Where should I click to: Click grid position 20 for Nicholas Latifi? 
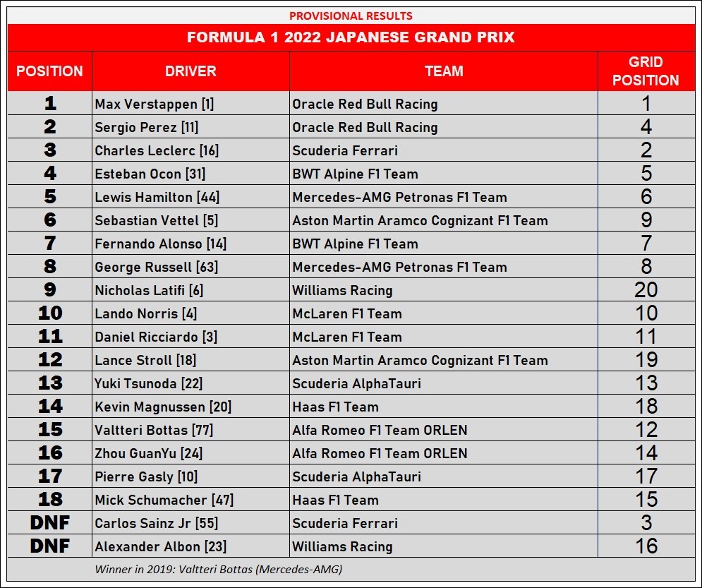(646, 289)
